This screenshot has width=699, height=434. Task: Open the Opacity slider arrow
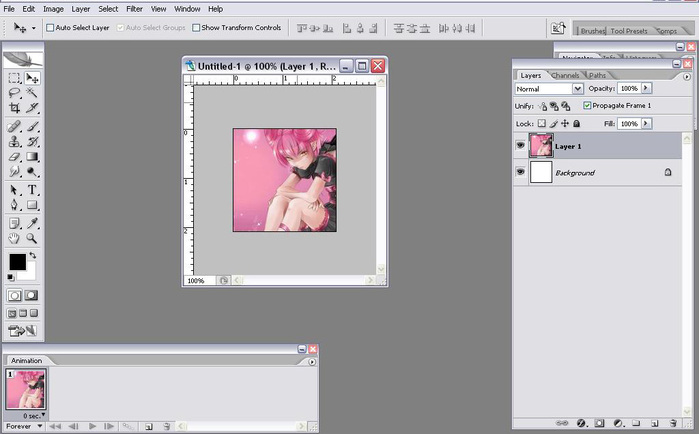coord(646,88)
